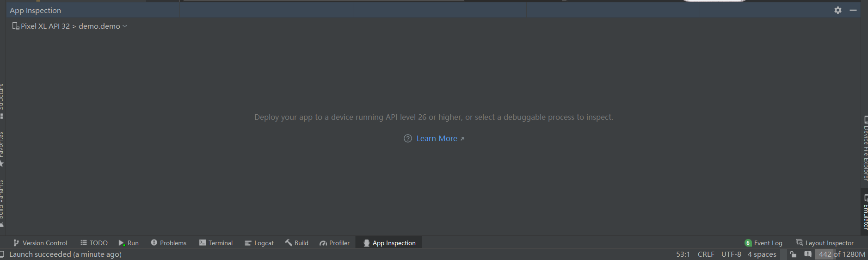The height and width of the screenshot is (260, 868).
Task: Open the Emulator side panel
Action: click(x=864, y=212)
